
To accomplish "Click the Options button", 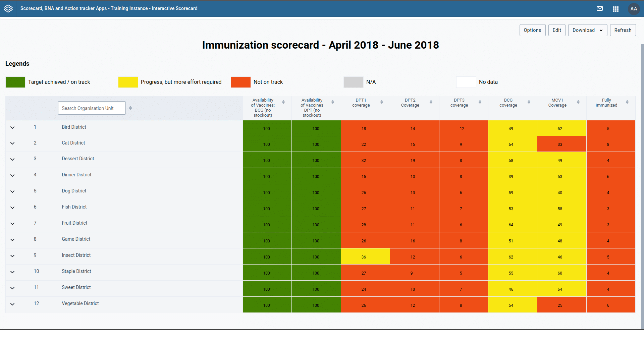I will tap(532, 30).
